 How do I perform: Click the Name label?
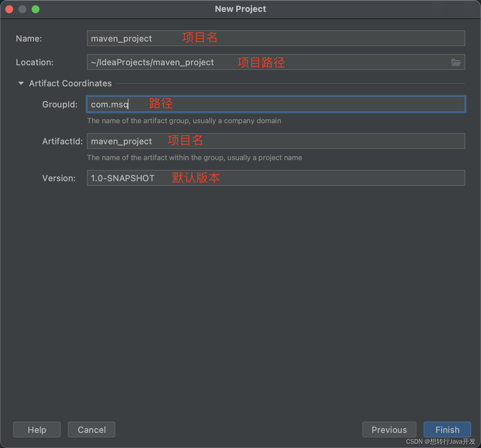tap(29, 39)
